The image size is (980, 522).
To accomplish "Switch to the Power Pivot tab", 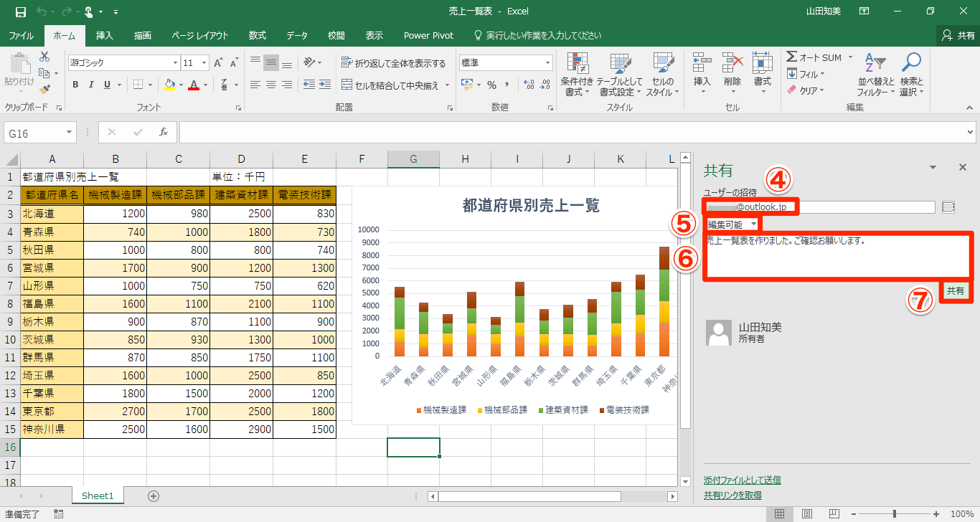I will (428, 35).
